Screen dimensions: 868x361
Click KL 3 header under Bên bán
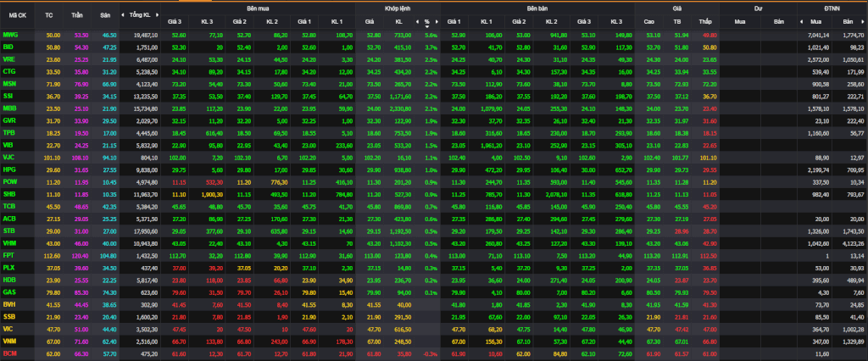coord(617,21)
